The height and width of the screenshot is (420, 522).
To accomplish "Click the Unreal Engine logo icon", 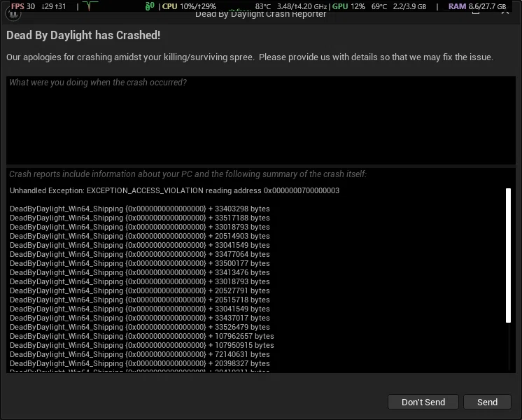I will (13, 14).
